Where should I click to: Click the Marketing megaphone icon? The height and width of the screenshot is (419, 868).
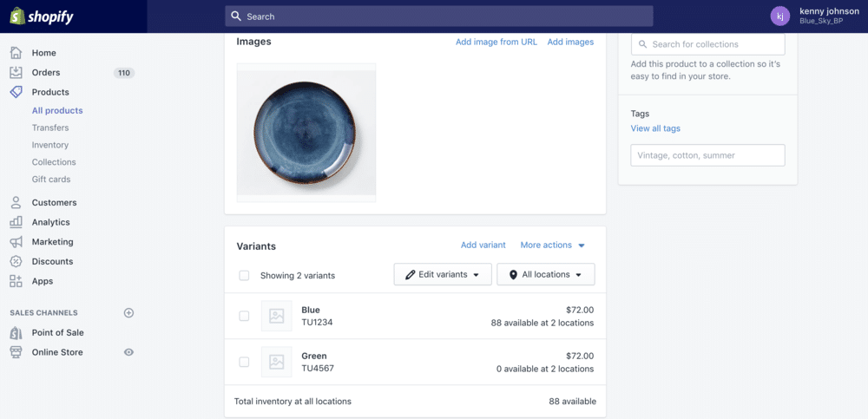click(16, 242)
